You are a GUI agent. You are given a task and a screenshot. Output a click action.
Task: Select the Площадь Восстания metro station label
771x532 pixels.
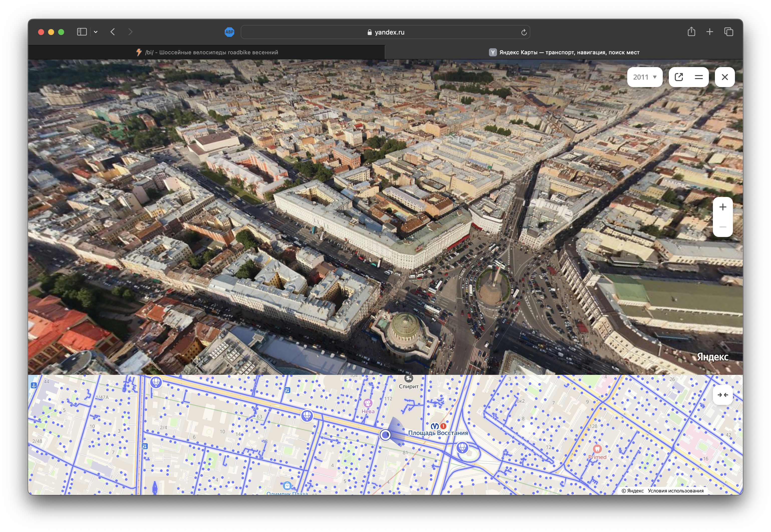[438, 433]
